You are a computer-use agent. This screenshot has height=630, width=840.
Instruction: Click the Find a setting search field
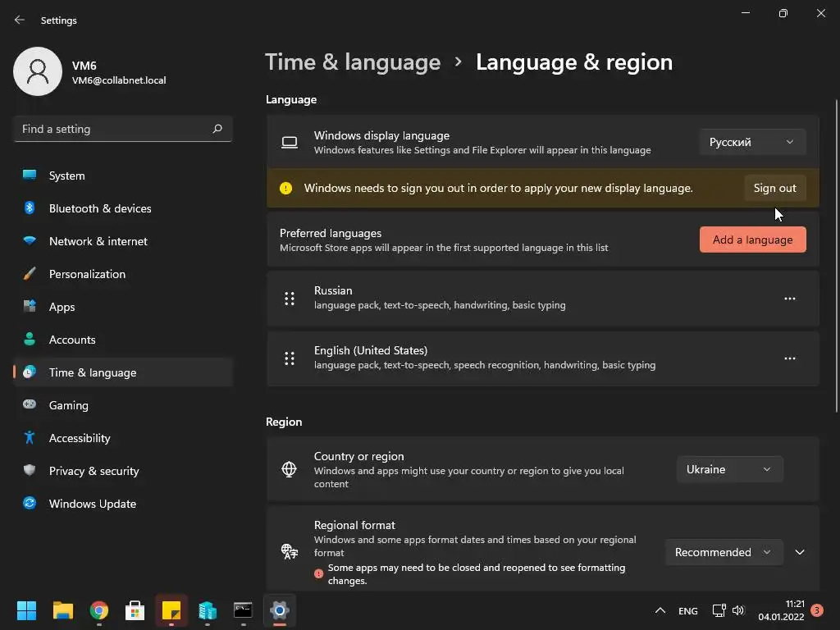coord(123,129)
